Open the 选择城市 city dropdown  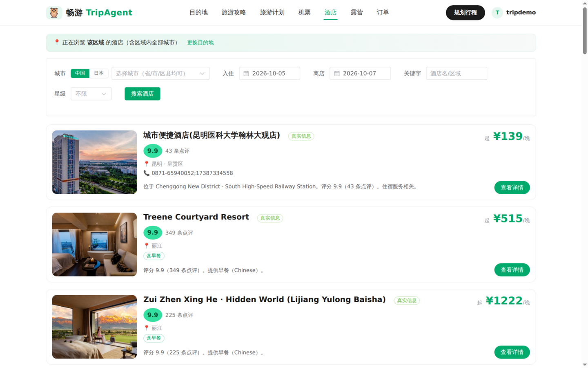coord(160,74)
